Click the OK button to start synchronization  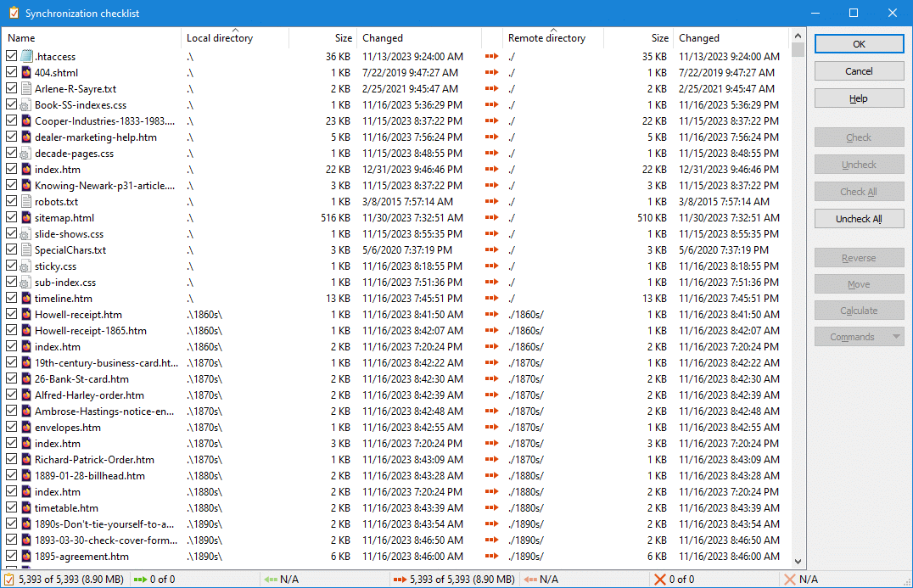tap(859, 44)
